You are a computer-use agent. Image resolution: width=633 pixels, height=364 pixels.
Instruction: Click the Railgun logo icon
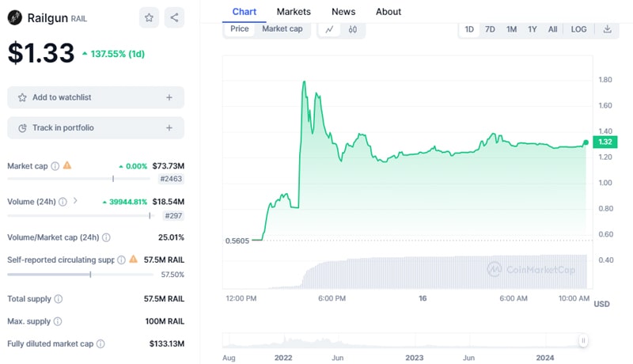click(x=15, y=17)
